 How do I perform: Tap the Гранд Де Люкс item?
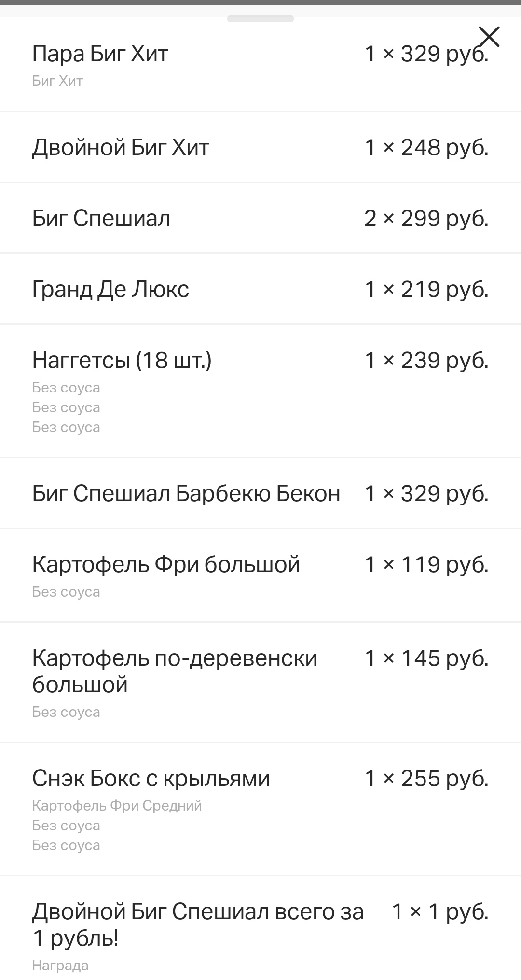(110, 289)
